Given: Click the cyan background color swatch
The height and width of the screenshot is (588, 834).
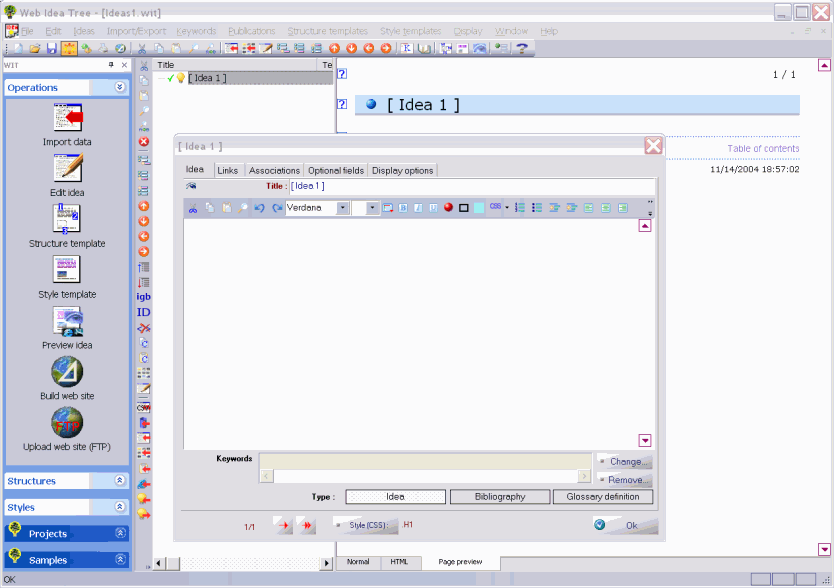Looking at the screenshot, I should tap(478, 208).
